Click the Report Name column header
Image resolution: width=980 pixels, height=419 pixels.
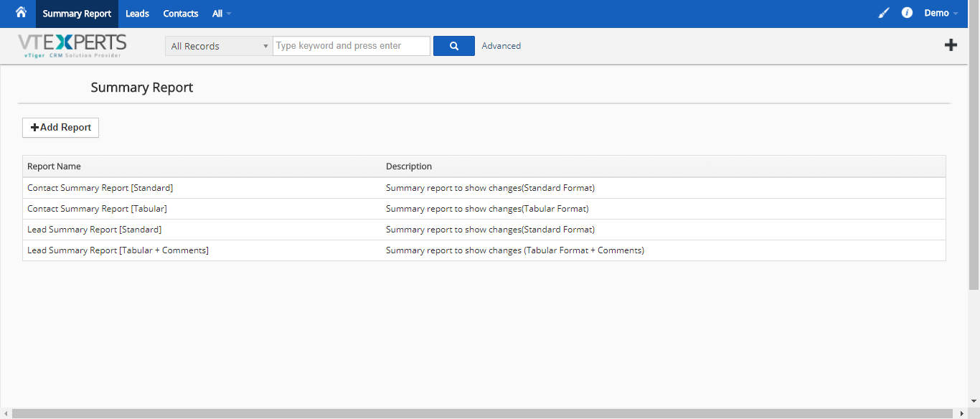[55, 166]
